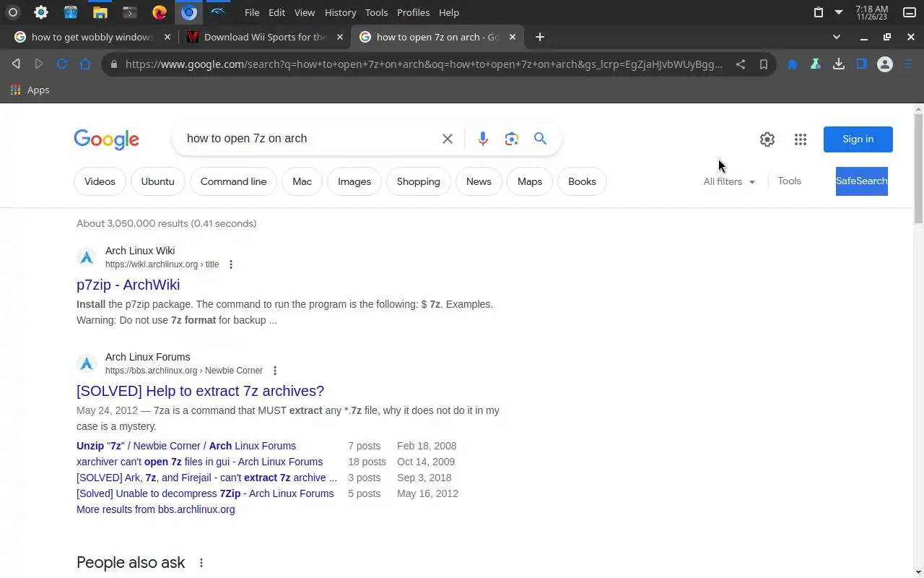Bookmark this page with the bookmark icon
924x578 pixels.
(x=764, y=64)
